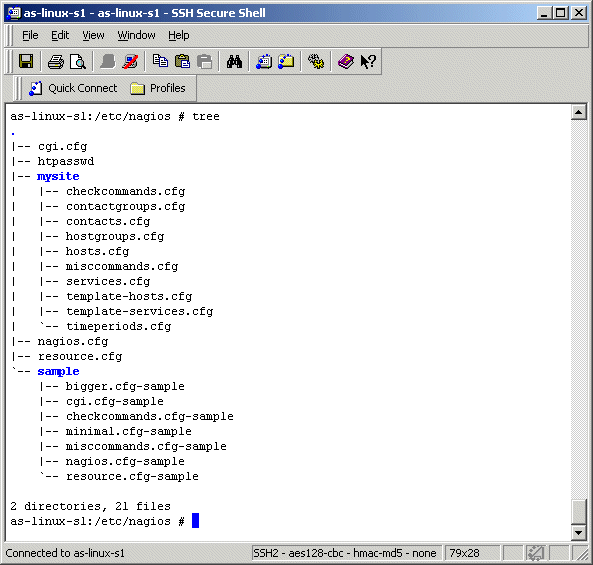Image resolution: width=593 pixels, height=565 pixels.
Task: Open the Help menu
Action: [179, 35]
